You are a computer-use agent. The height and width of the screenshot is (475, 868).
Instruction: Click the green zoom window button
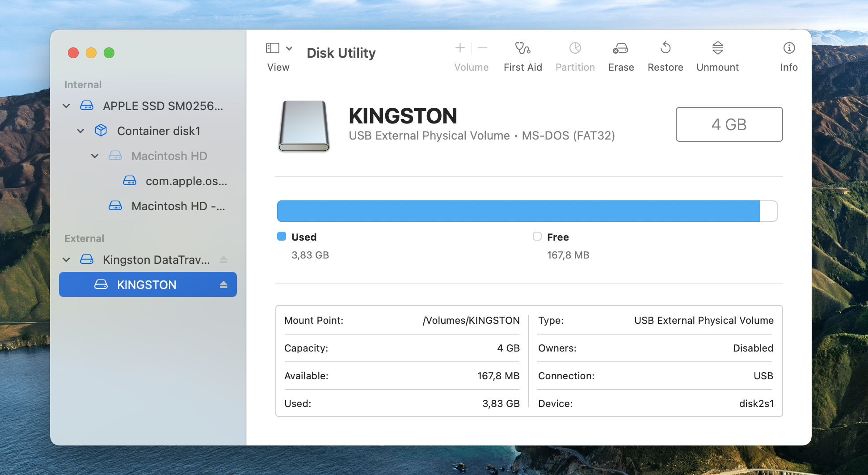click(x=109, y=53)
